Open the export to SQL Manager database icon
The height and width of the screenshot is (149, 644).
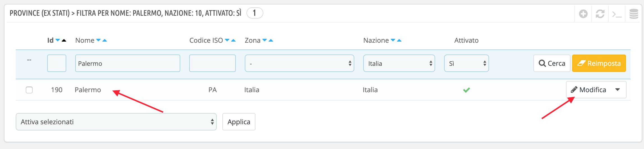[634, 14]
